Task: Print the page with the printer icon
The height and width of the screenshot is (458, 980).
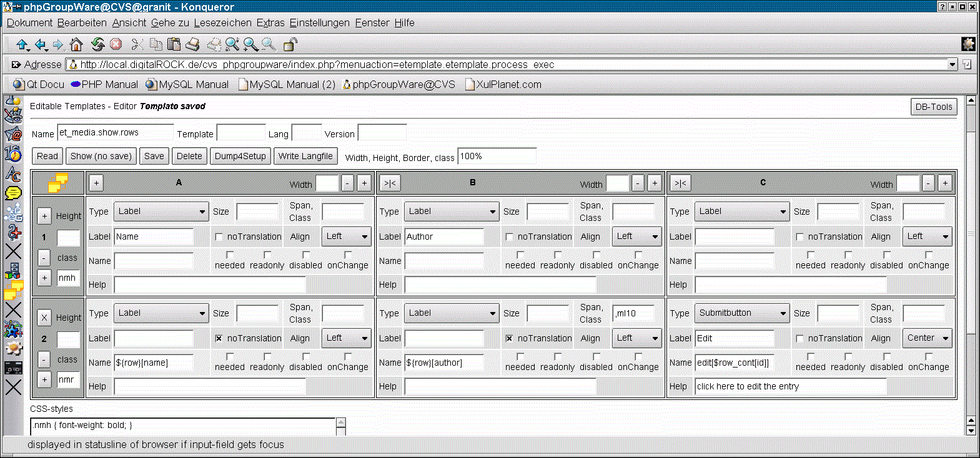Action: 192,44
